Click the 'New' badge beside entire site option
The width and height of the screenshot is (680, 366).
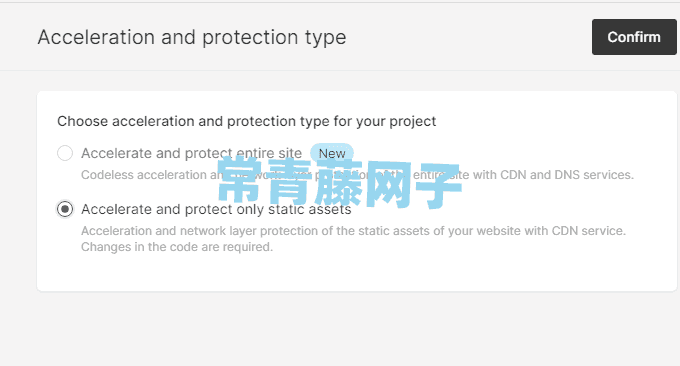pyautogui.click(x=332, y=153)
